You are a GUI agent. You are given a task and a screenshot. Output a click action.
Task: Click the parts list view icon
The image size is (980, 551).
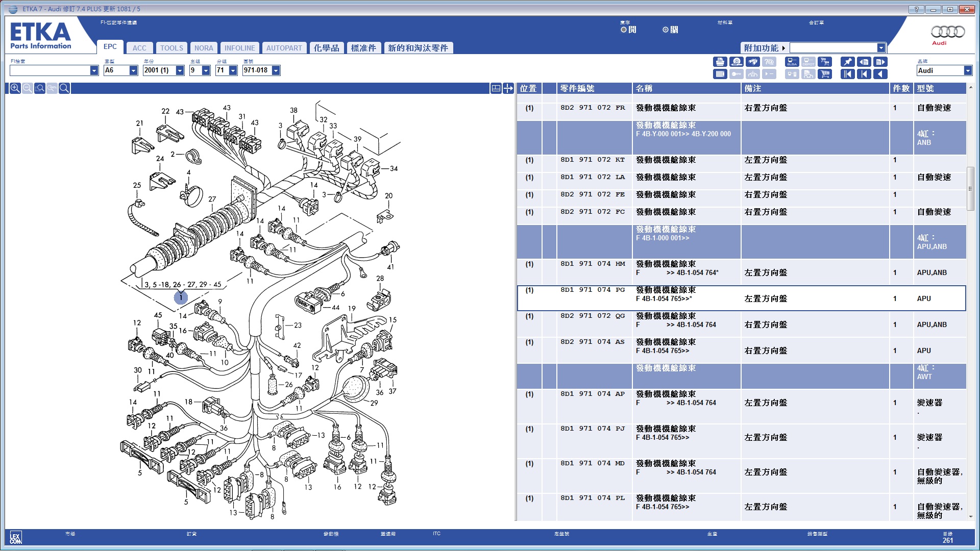coord(720,74)
